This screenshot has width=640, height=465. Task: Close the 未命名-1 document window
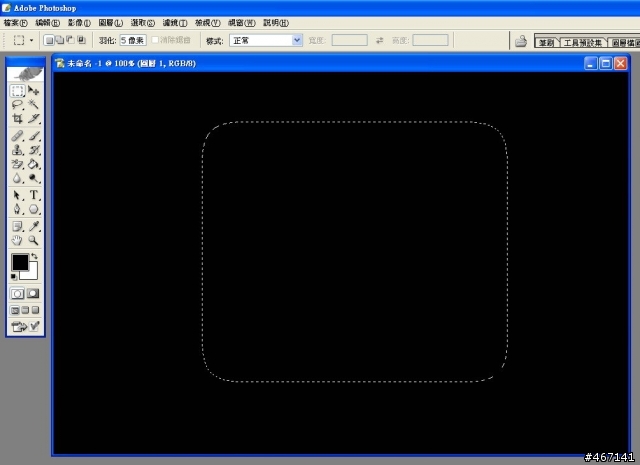[620, 63]
